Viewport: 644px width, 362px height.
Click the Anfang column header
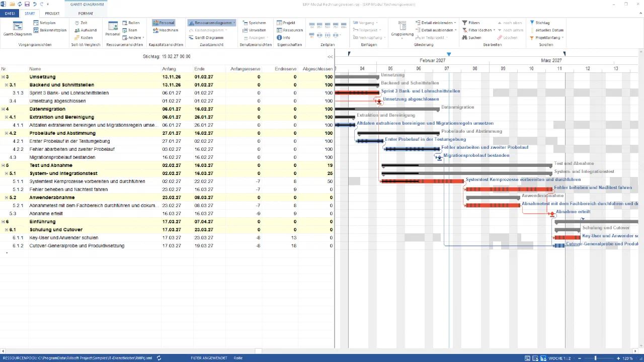(177, 69)
